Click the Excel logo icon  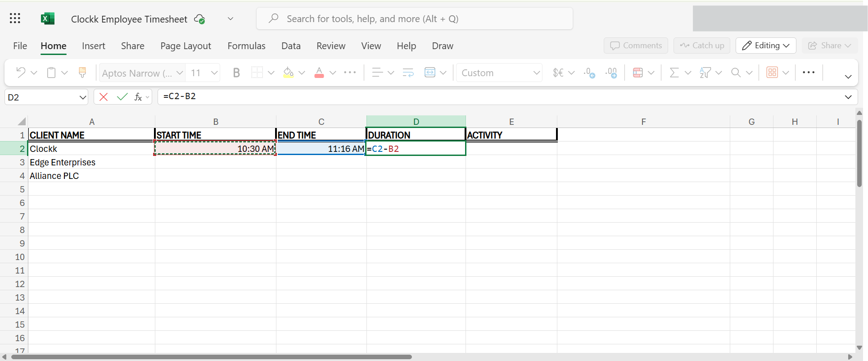47,18
